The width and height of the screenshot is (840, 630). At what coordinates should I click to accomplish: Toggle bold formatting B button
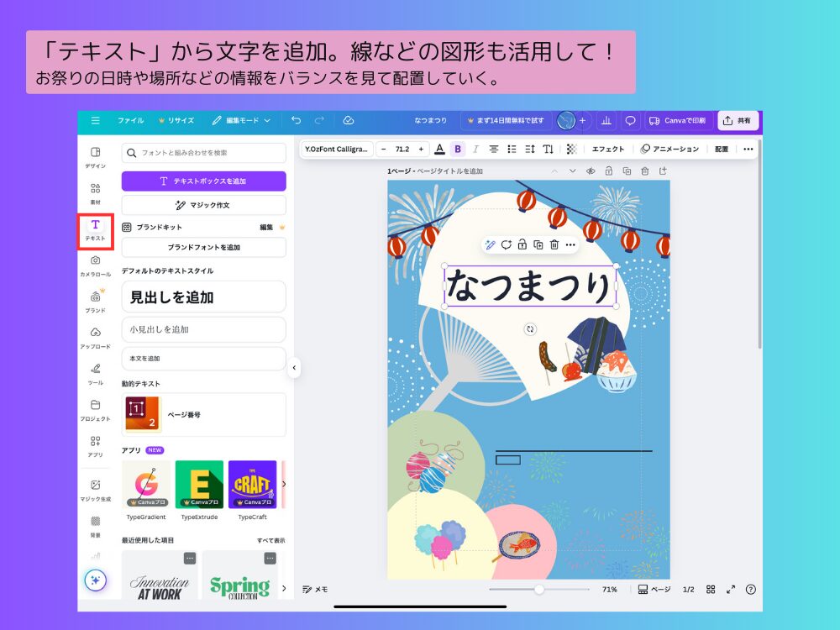(458, 149)
